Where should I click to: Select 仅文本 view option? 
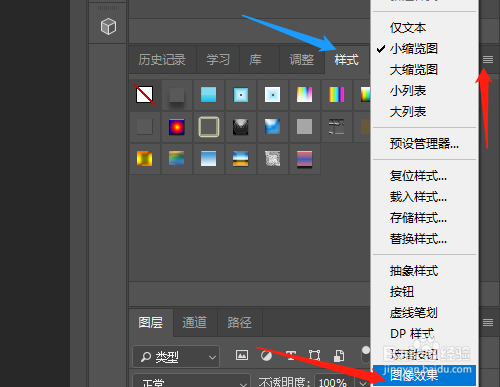(424, 28)
